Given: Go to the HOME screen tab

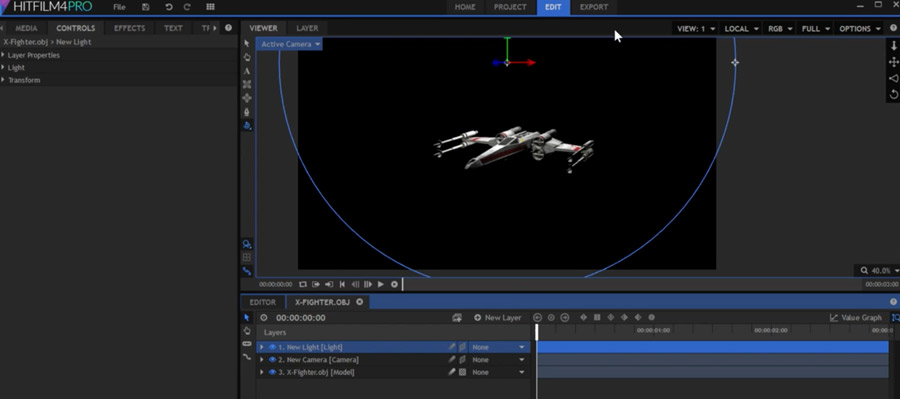Looking at the screenshot, I should [465, 7].
